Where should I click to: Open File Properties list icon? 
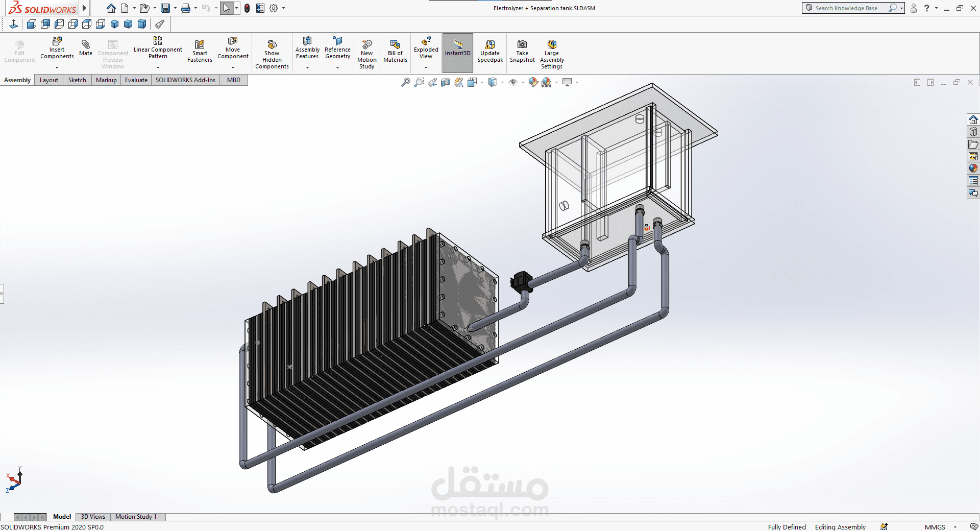260,8
